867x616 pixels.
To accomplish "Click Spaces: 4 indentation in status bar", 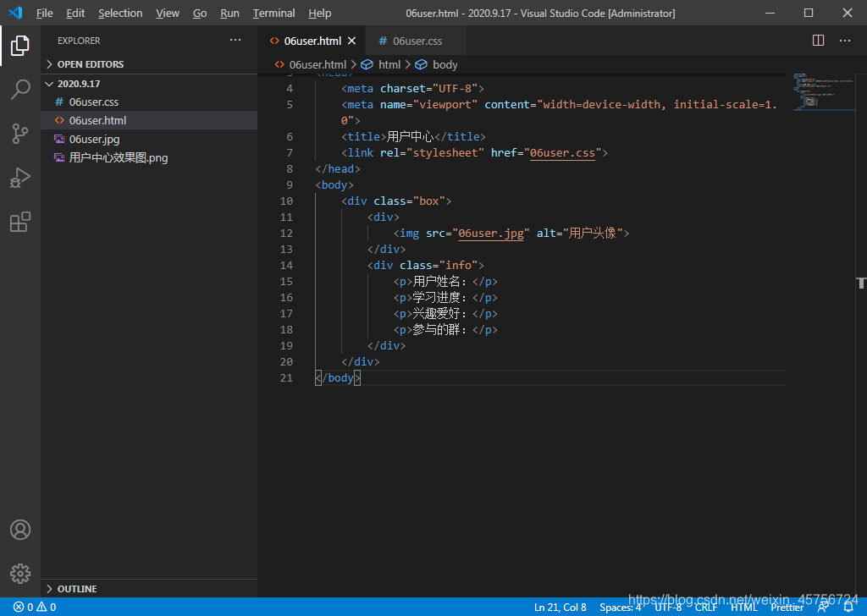I will tap(620, 608).
